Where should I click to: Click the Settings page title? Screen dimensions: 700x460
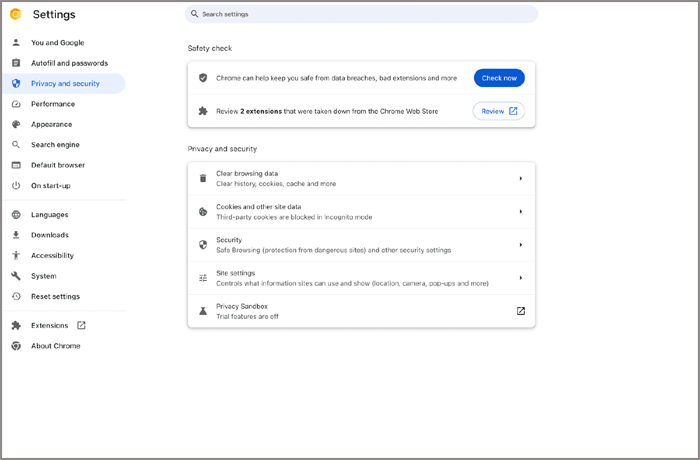tap(54, 14)
